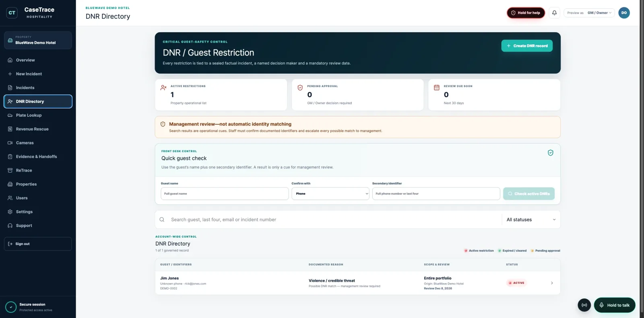Click the Properties building icon
Screen dimensions: 644x318
10,184
